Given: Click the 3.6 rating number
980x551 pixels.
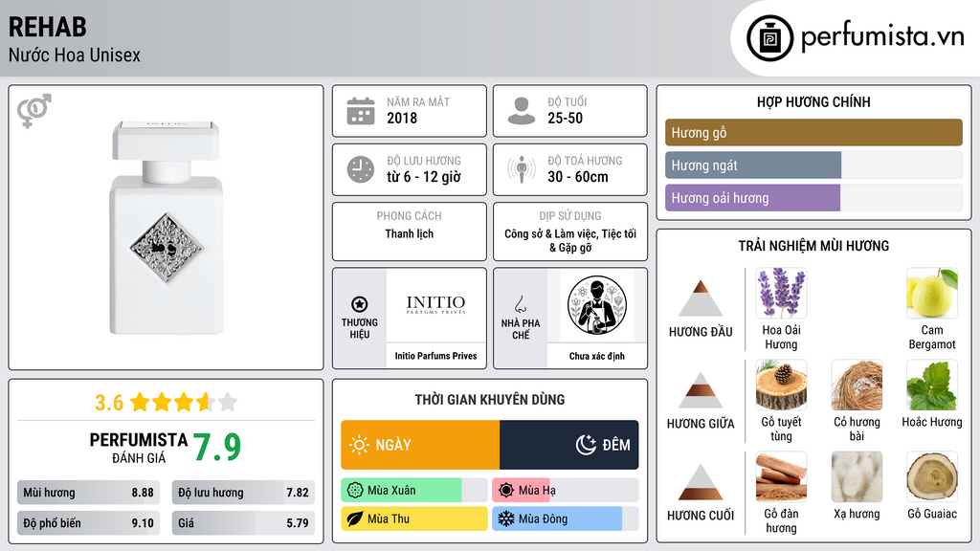Looking at the screenshot, I should 109,403.
